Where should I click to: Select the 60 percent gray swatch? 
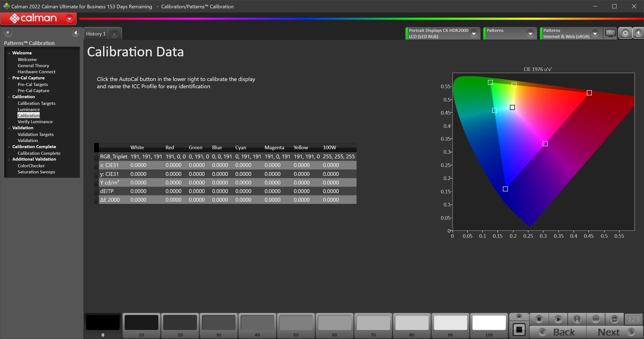coord(334,322)
